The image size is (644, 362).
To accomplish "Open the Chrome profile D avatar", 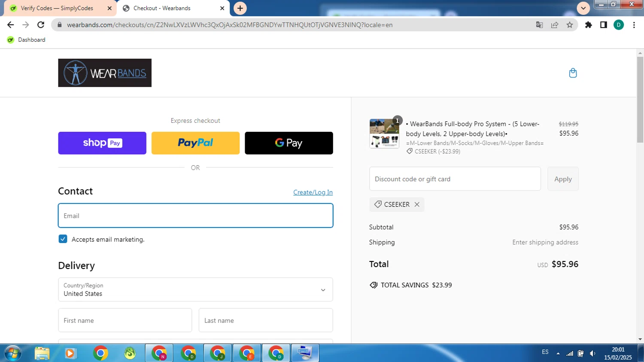I will tap(619, 25).
